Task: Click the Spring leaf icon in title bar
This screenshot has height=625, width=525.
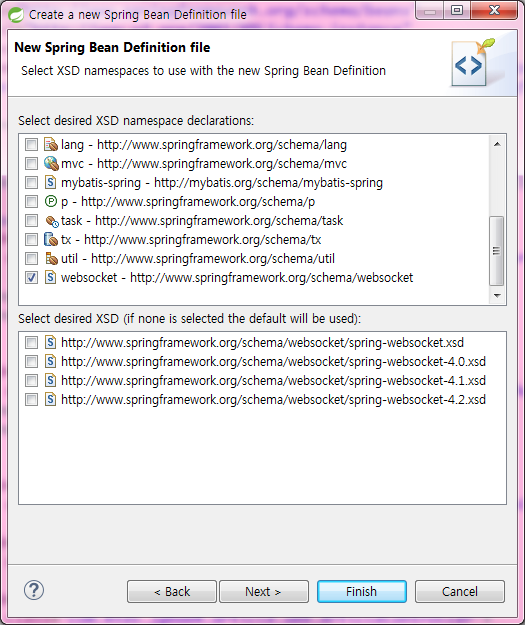Action: [16, 15]
